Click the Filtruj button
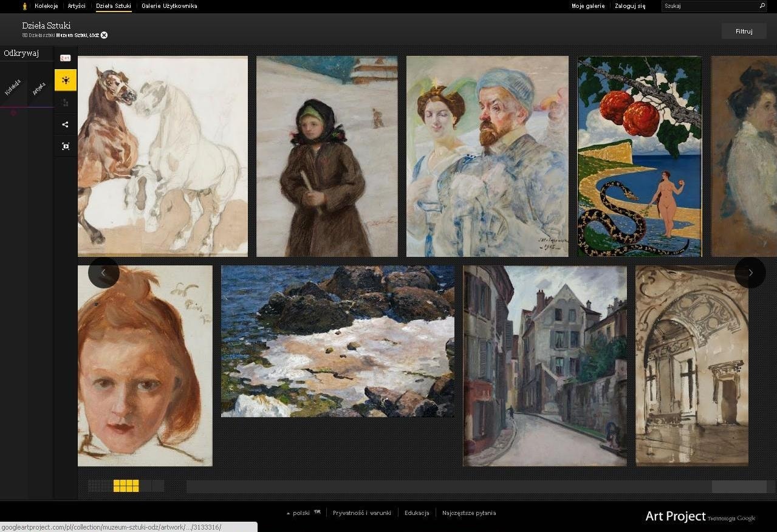 click(744, 31)
